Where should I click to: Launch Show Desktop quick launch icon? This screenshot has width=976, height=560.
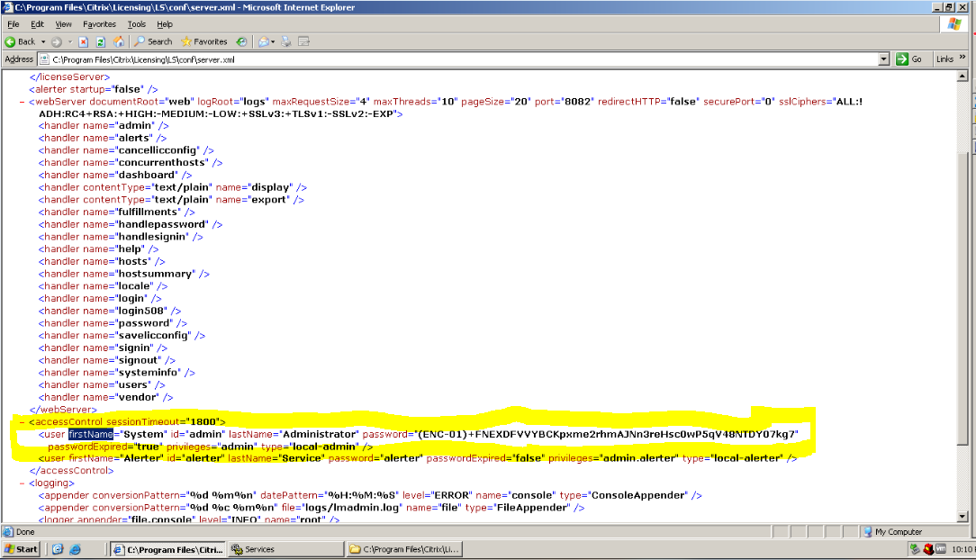pos(58,549)
